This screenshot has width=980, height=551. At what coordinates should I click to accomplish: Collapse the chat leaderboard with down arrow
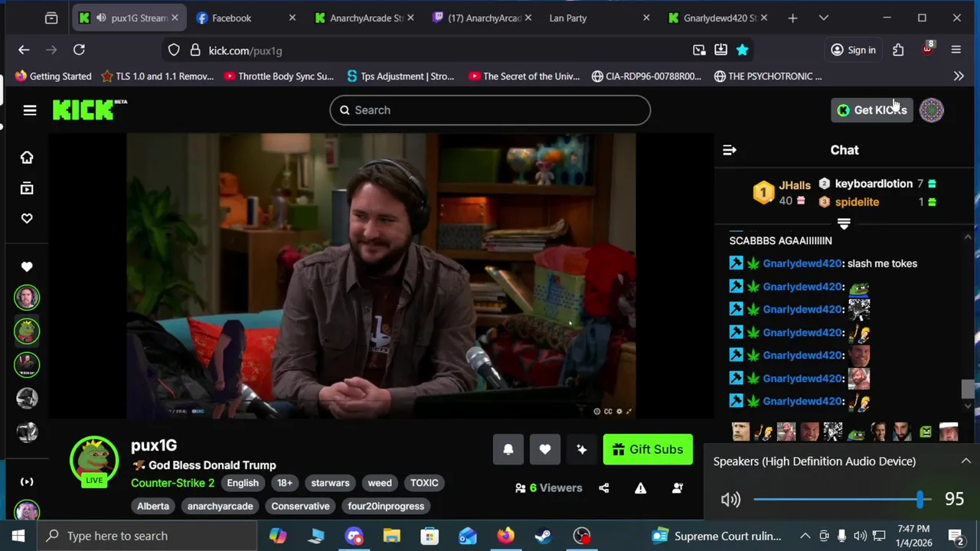(844, 223)
